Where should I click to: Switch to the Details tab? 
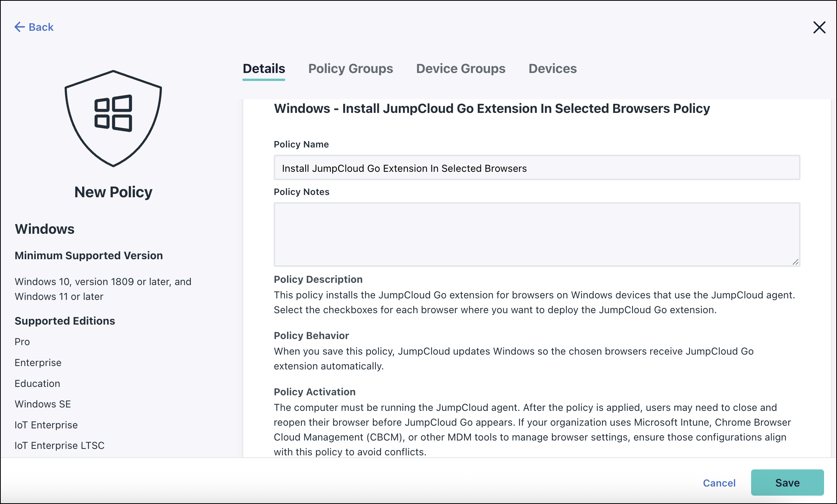264,68
